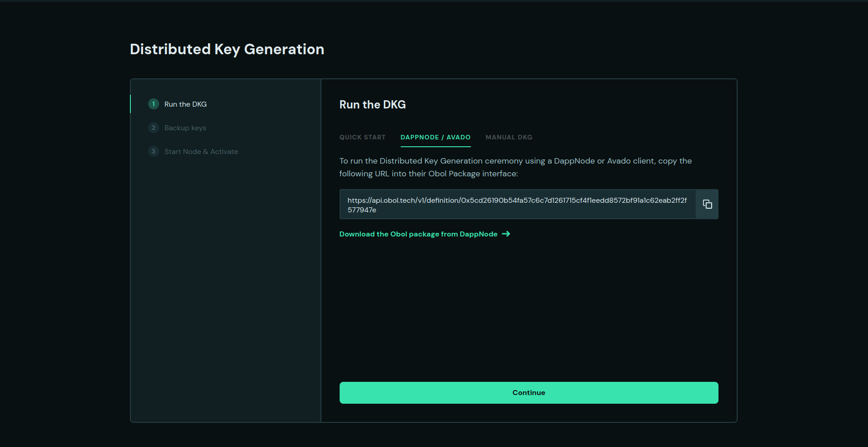Copy the Obol definition URL to clipboard
868x447 pixels.
click(x=707, y=204)
